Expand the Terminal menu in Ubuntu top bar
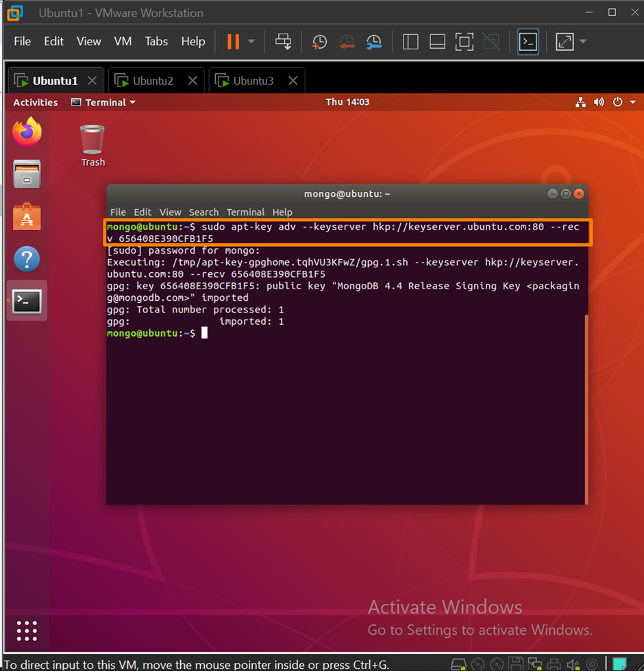644x671 pixels. click(x=103, y=101)
